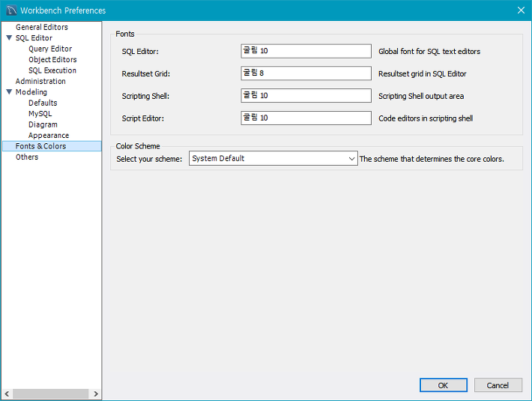The image size is (532, 401).
Task: Click the MySQL Workbench title bar icon
Action: point(11,10)
